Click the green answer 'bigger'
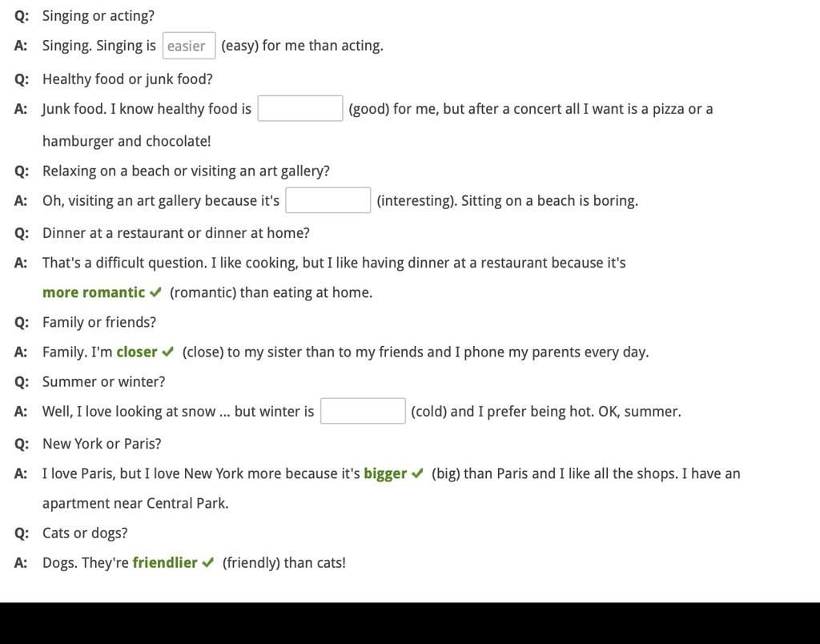 tap(385, 473)
